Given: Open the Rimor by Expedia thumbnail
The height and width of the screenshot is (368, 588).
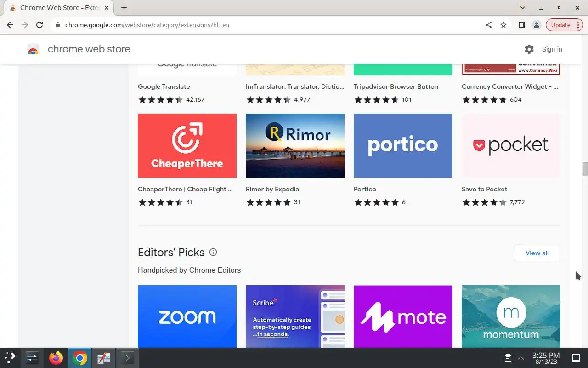Looking at the screenshot, I should click(x=295, y=146).
